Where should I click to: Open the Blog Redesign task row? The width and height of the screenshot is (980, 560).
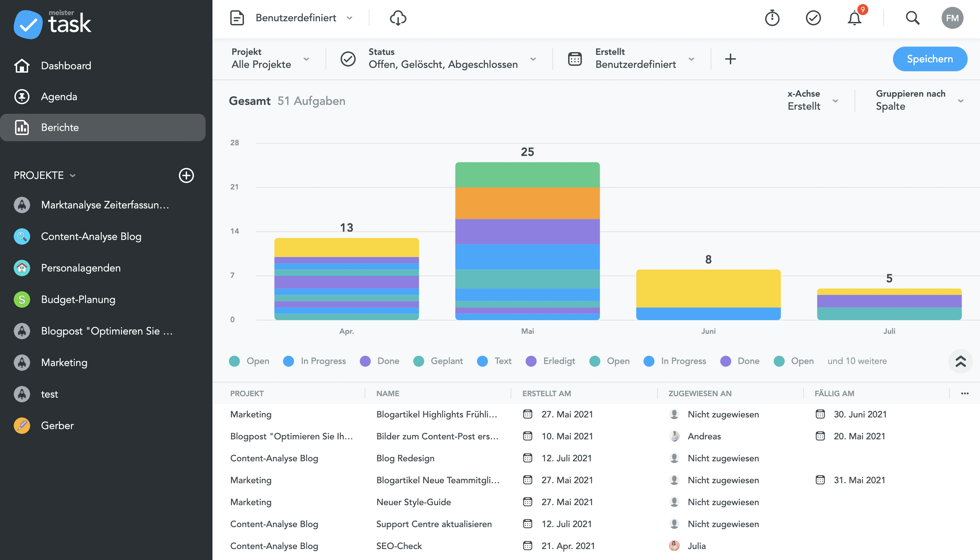pos(596,458)
